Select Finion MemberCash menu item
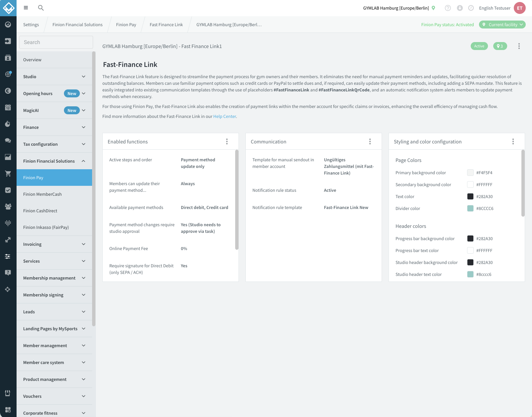This screenshot has height=417, width=532. tap(54, 194)
